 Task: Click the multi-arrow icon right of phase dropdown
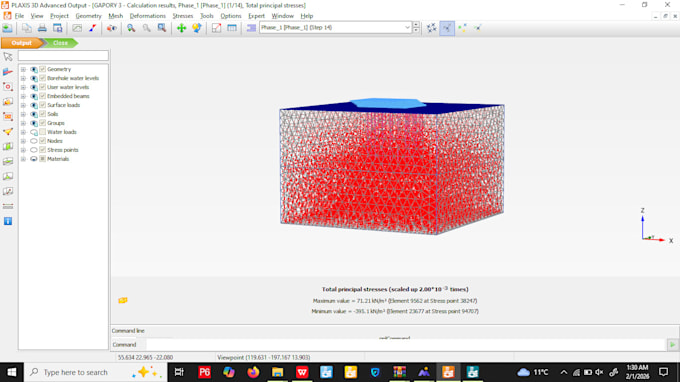point(431,28)
